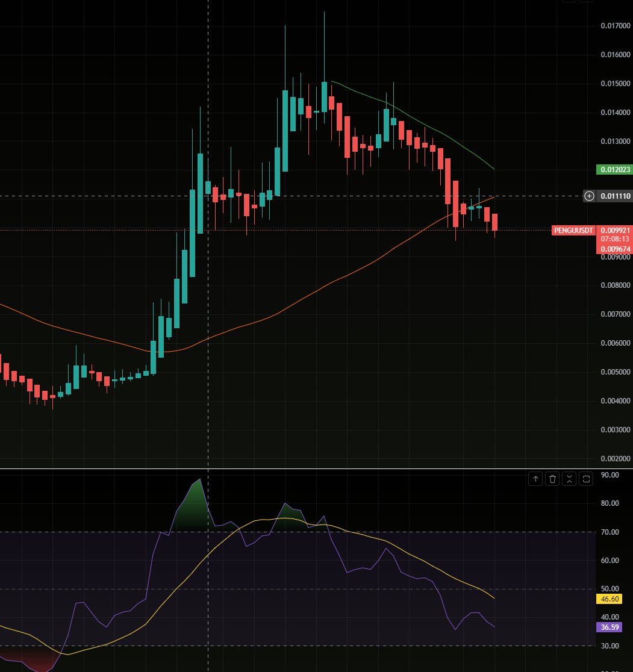Click the plus icon beside the 0.011110 crosshair price
The height and width of the screenshot is (672, 633).
[589, 196]
